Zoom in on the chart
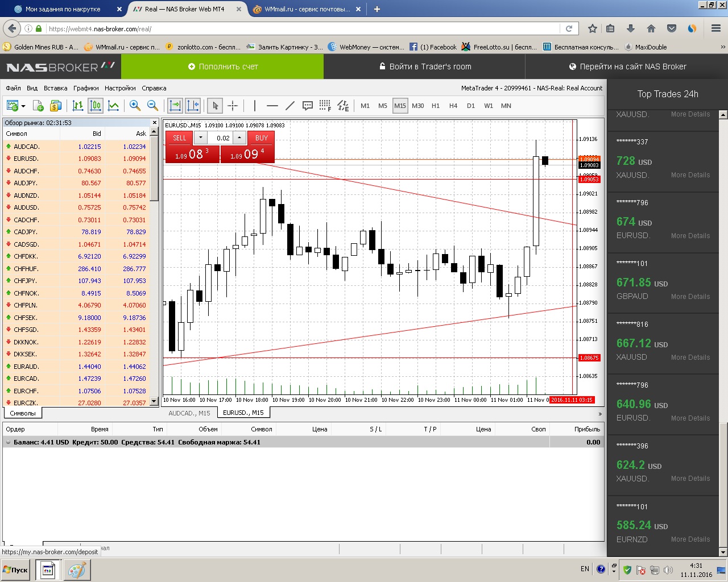 pos(135,106)
